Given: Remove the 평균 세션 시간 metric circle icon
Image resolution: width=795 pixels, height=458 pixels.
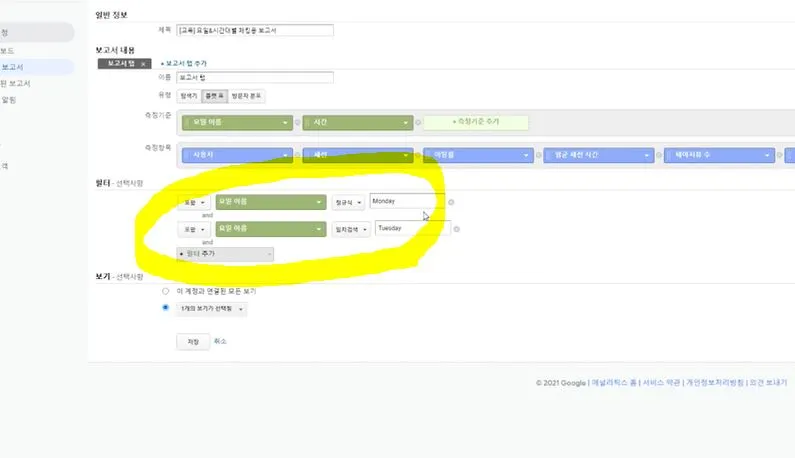Looking at the screenshot, I should pos(659,155).
